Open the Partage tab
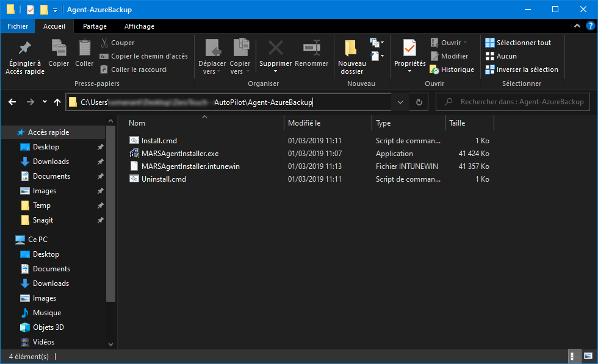This screenshot has height=364, width=598. point(95,26)
